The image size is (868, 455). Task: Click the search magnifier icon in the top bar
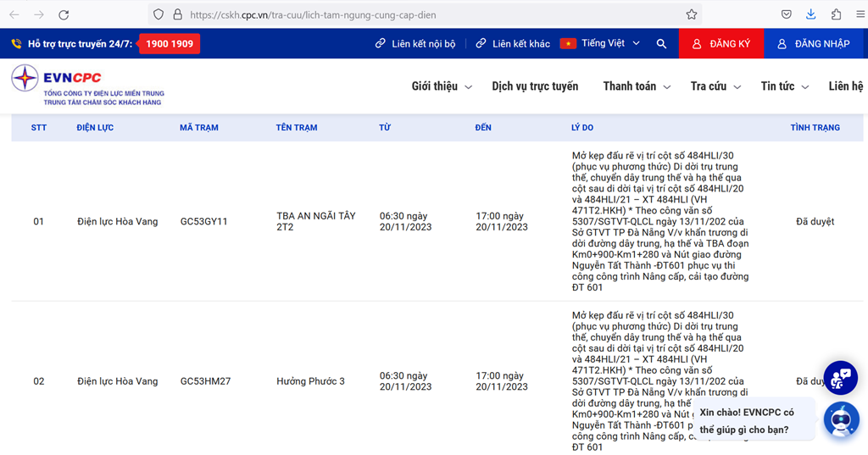point(661,43)
